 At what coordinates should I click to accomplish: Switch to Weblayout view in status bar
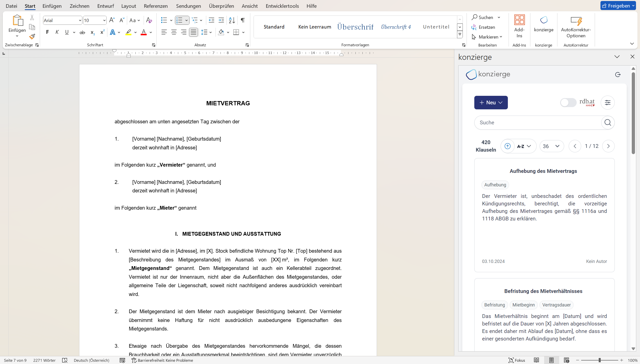tap(566, 360)
